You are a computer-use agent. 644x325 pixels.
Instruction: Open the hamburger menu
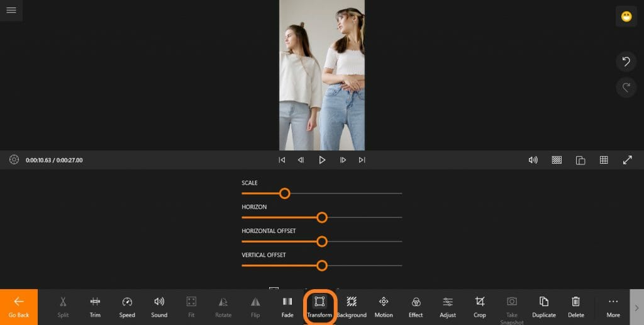tap(11, 10)
